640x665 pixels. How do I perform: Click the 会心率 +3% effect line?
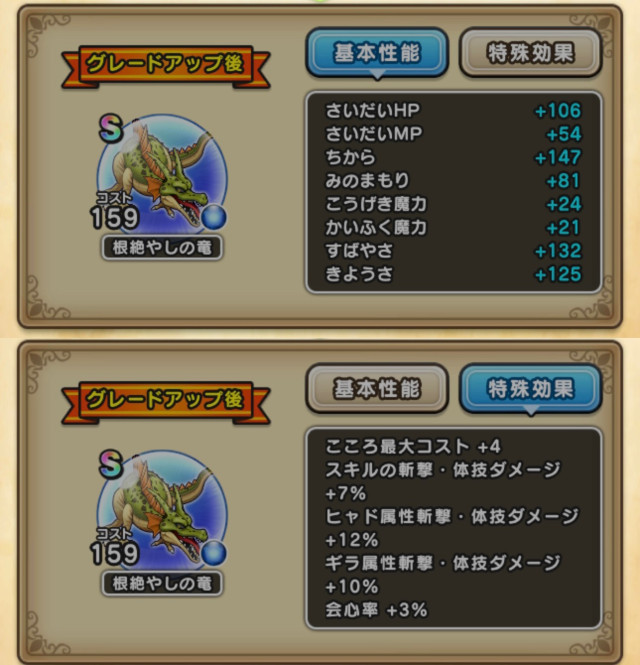(376, 610)
